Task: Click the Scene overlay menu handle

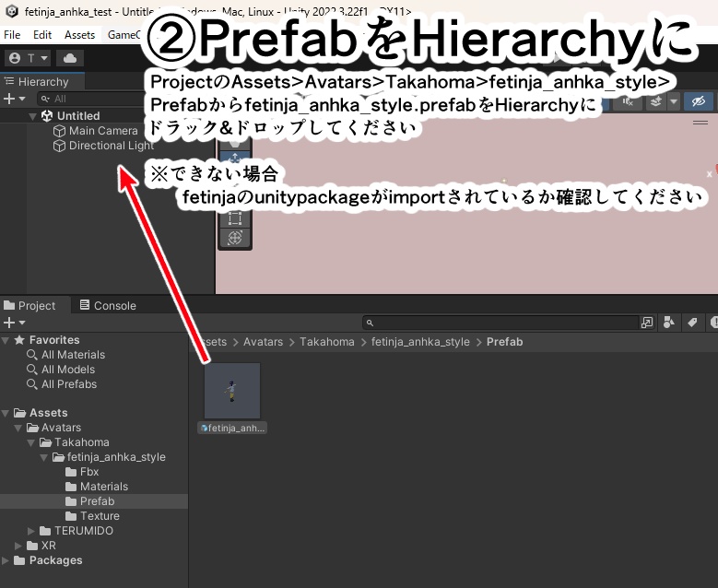Action: (x=700, y=123)
